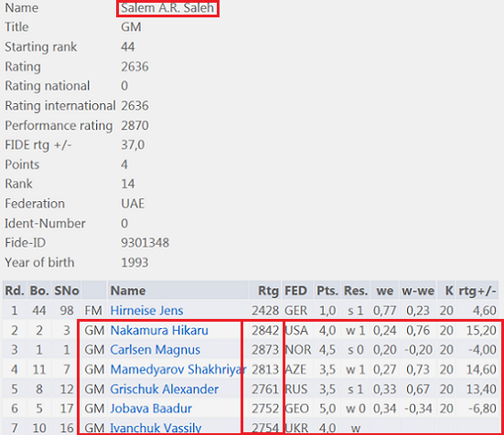Click the SNo column header
504x435 pixels.
click(x=67, y=291)
